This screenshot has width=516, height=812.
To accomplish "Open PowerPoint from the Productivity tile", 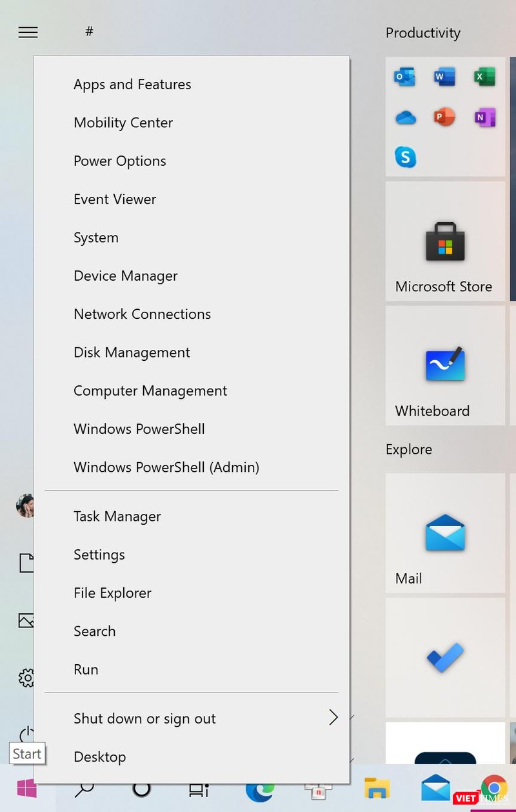I will tap(444, 117).
